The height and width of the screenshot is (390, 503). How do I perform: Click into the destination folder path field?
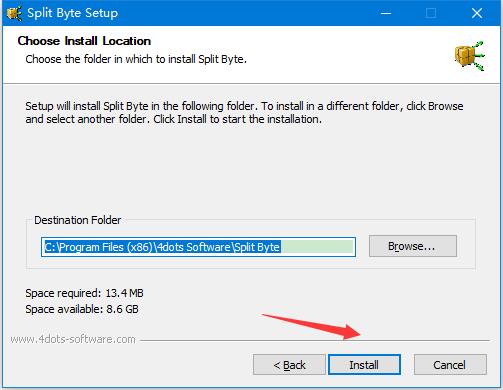[198, 247]
